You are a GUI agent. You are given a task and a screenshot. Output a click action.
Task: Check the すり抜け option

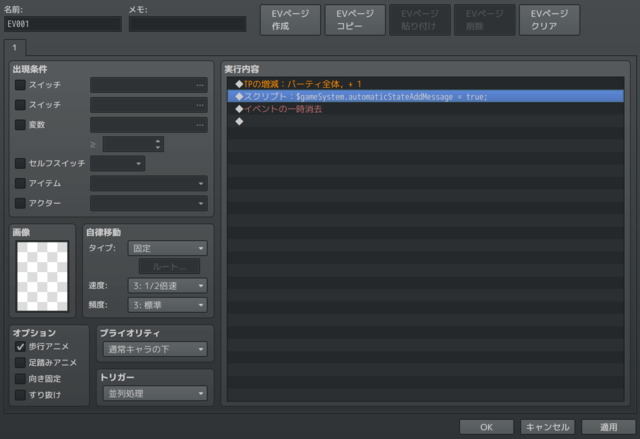(20, 395)
